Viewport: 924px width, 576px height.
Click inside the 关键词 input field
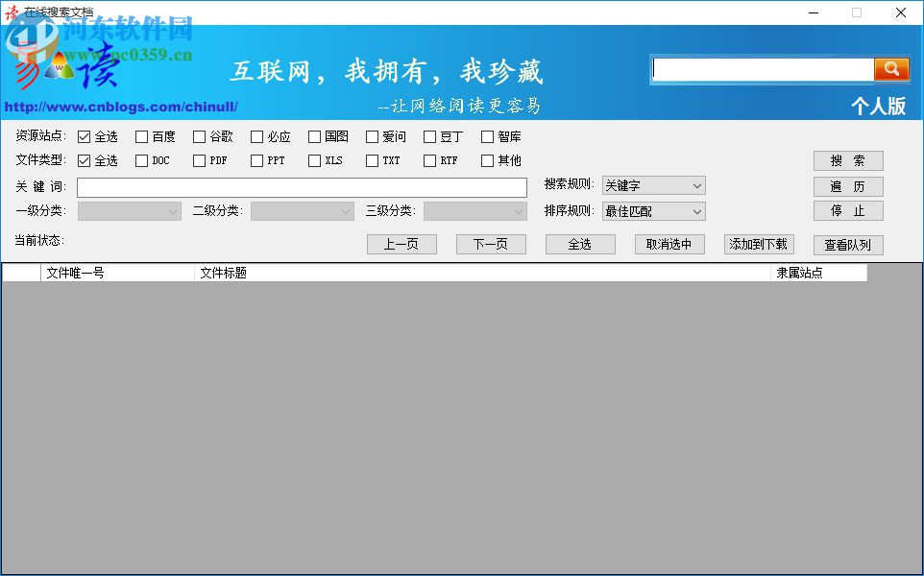(302, 187)
